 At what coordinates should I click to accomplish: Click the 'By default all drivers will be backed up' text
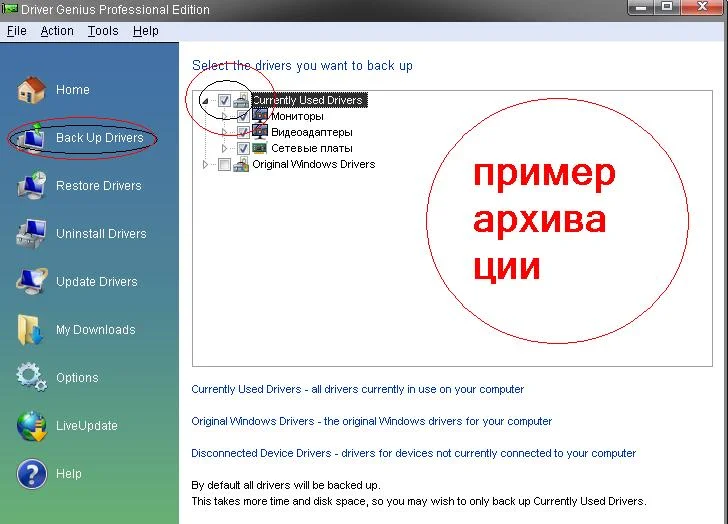click(286, 485)
